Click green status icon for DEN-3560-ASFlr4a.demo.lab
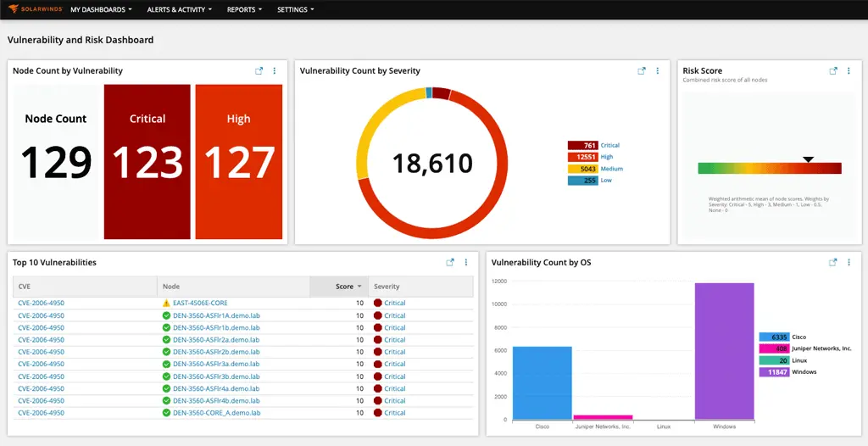Screen dimensions: 868x446 [166, 388]
